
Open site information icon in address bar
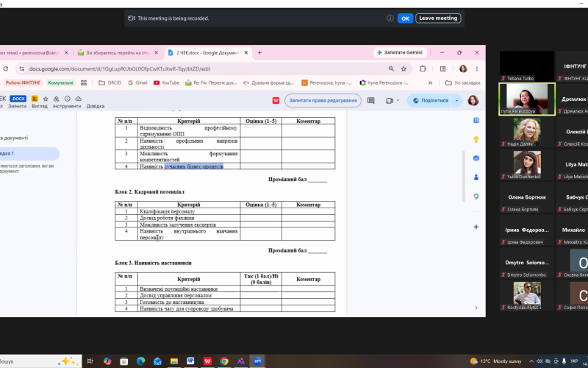[x=22, y=68]
